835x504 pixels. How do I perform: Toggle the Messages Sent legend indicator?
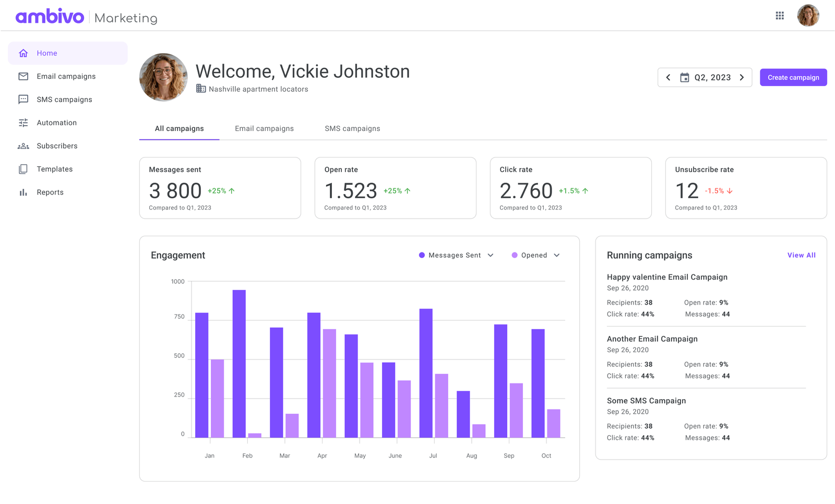coord(421,255)
